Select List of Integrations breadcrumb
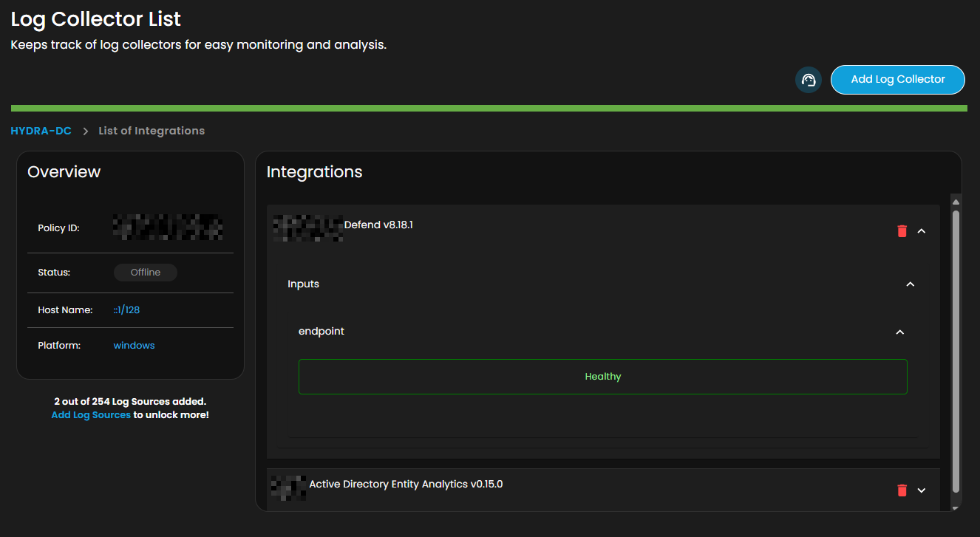This screenshot has height=537, width=980. point(152,131)
